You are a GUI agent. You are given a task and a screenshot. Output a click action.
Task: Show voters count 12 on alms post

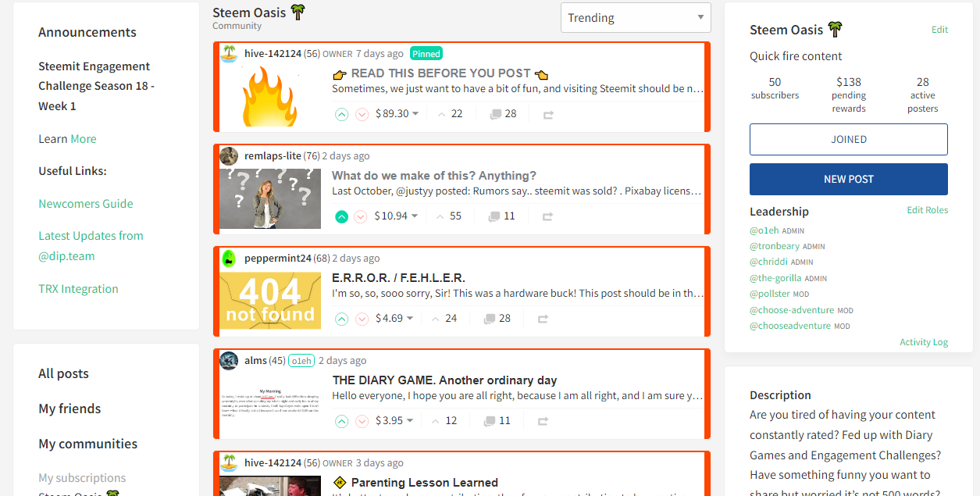[x=444, y=421]
